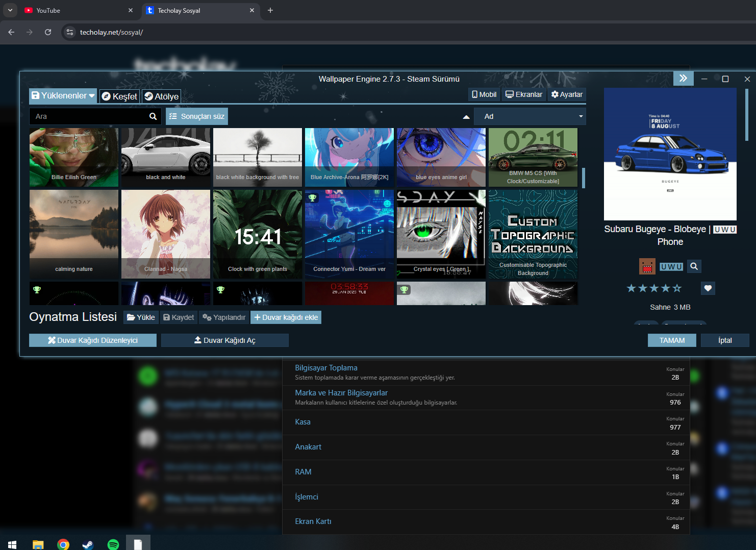Open Bilgisayar Toplama forum link
This screenshot has width=756, height=550.
(x=326, y=368)
